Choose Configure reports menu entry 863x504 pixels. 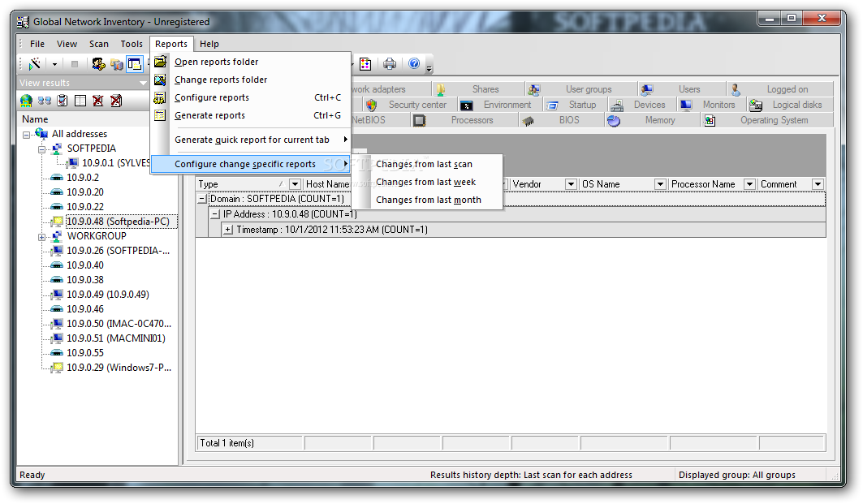tap(250, 97)
